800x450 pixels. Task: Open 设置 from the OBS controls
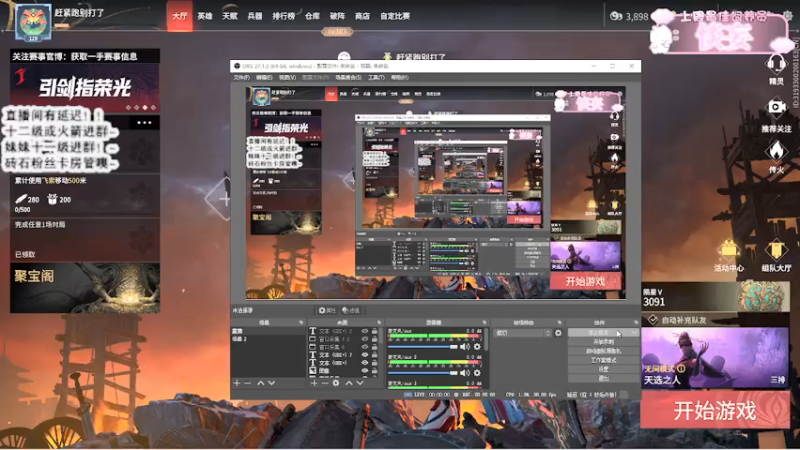pos(604,369)
